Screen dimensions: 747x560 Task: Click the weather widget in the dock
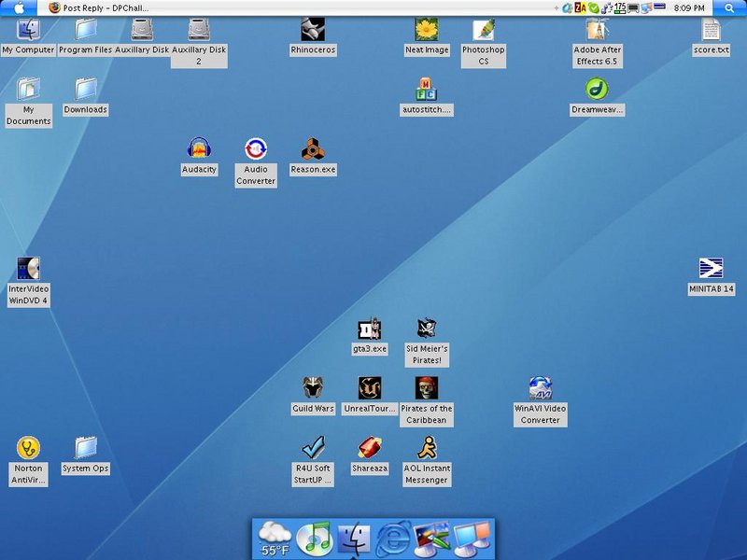[x=275, y=539]
